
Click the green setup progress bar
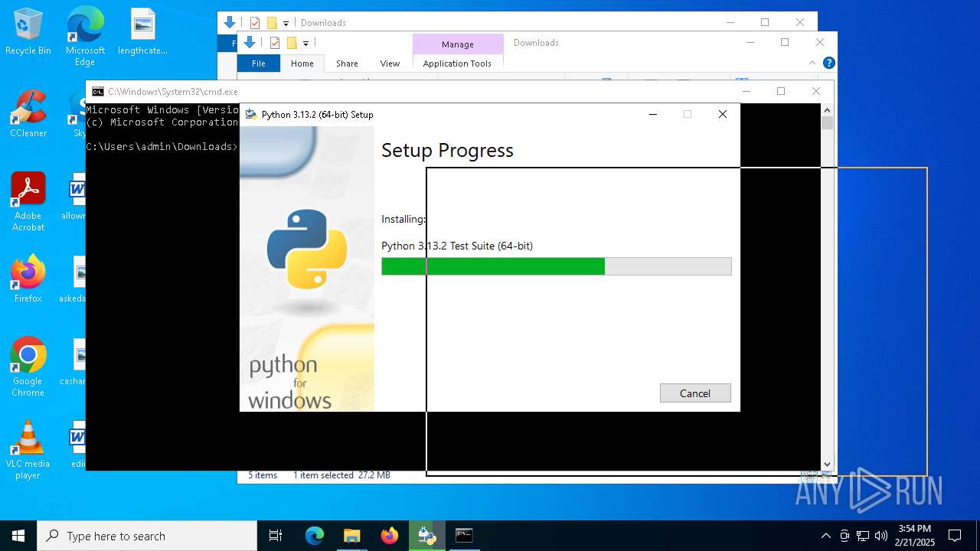coord(557,266)
